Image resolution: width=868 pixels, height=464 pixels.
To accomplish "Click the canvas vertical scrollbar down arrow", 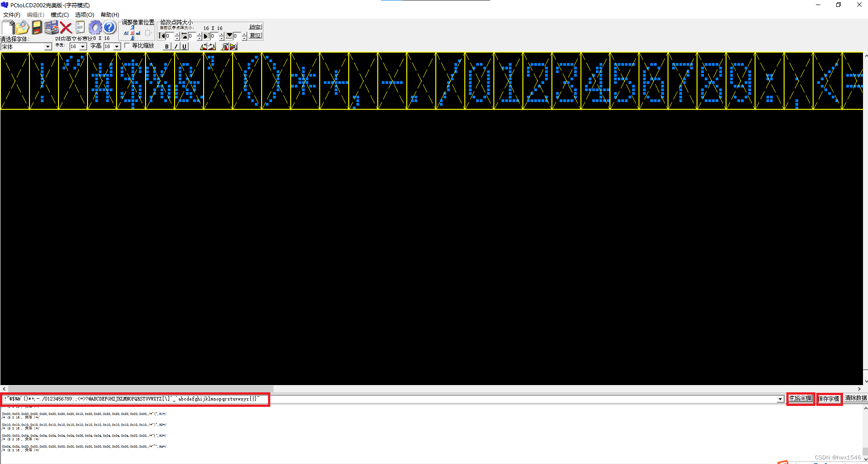I will tap(866, 381).
